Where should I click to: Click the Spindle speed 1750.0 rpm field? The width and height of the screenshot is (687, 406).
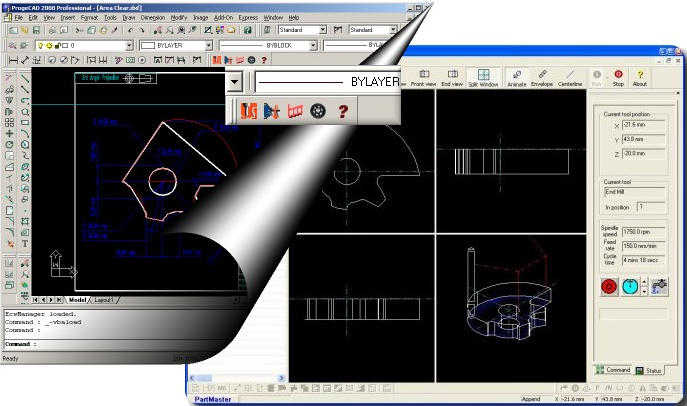coord(643,232)
